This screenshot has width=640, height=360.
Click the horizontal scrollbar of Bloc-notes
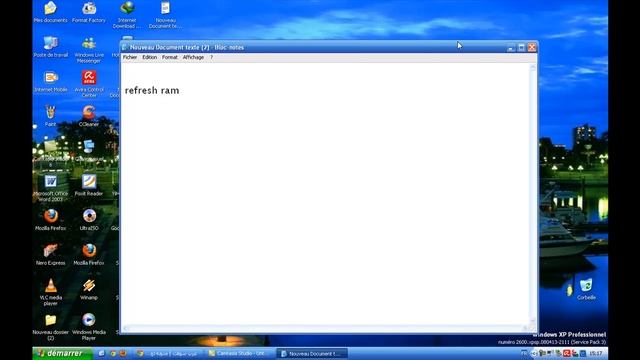[x=325, y=328]
